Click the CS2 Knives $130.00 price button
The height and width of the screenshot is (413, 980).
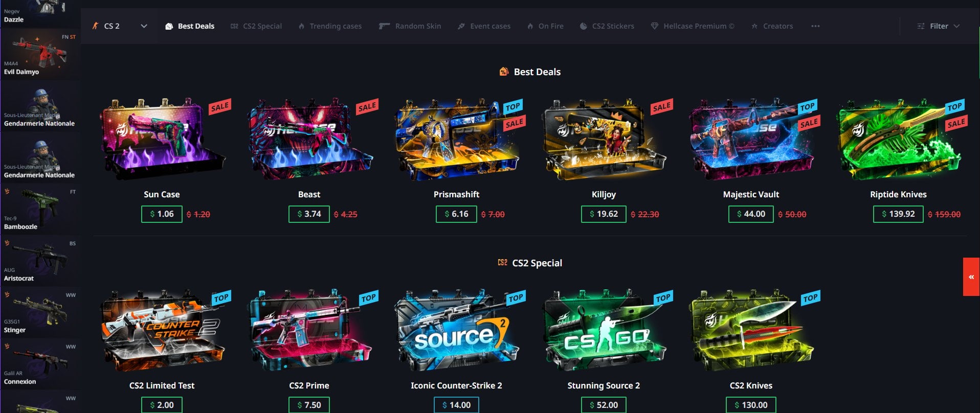click(751, 405)
